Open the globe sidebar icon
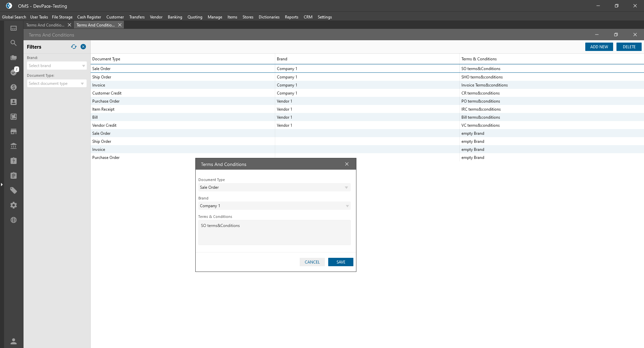The image size is (644, 348). pos(13,220)
